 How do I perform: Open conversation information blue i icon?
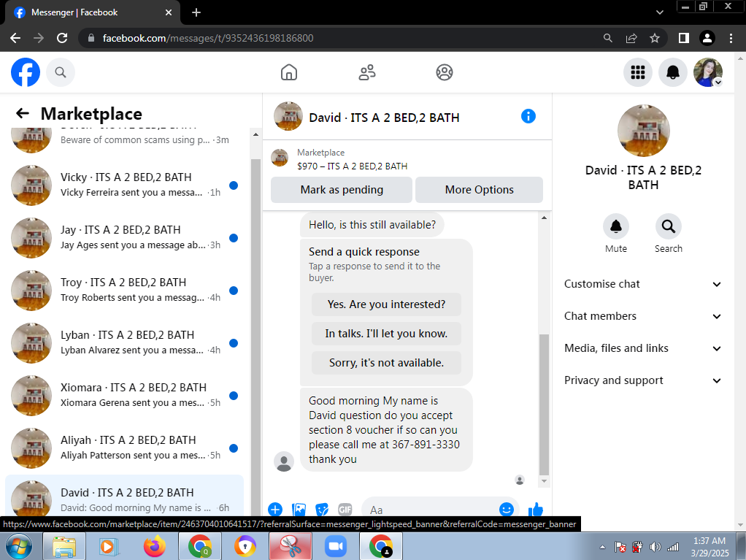pyautogui.click(x=528, y=116)
